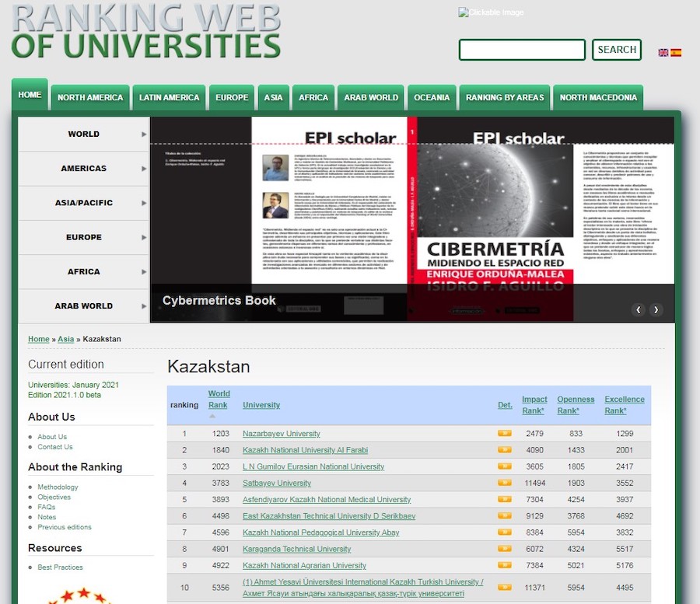Open Kazakh National University Al Farabi link
Screen dimensions: 700x604
305,450
